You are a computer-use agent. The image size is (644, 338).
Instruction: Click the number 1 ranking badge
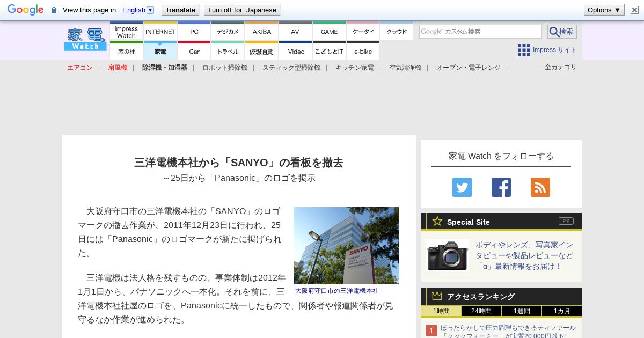(x=431, y=330)
